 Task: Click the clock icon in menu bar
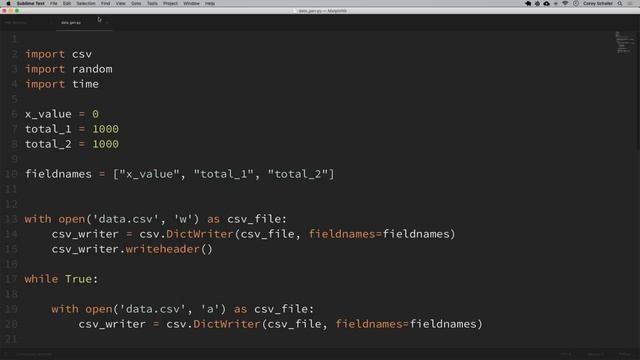(x=576, y=3)
